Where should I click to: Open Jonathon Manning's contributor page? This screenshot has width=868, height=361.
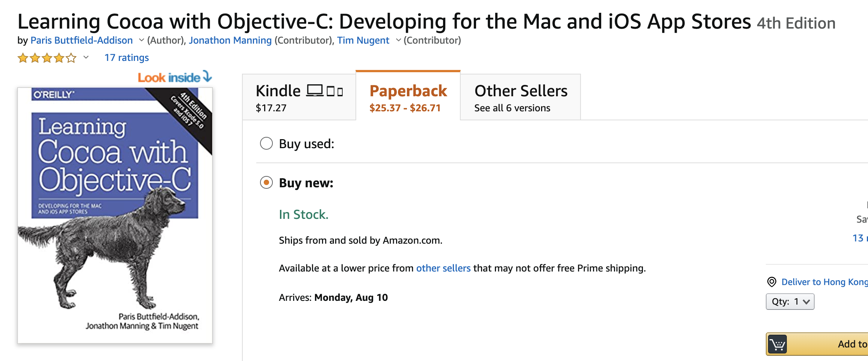[x=230, y=40]
